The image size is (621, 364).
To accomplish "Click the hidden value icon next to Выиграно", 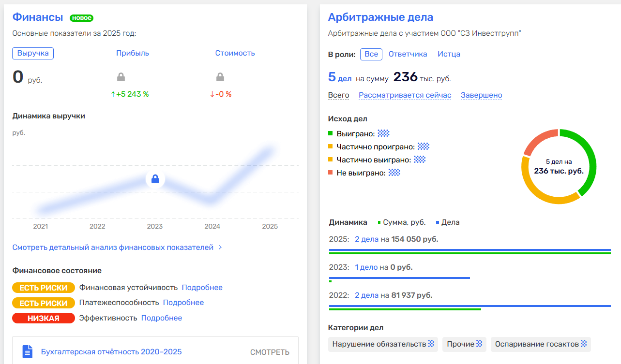I will coord(383,133).
